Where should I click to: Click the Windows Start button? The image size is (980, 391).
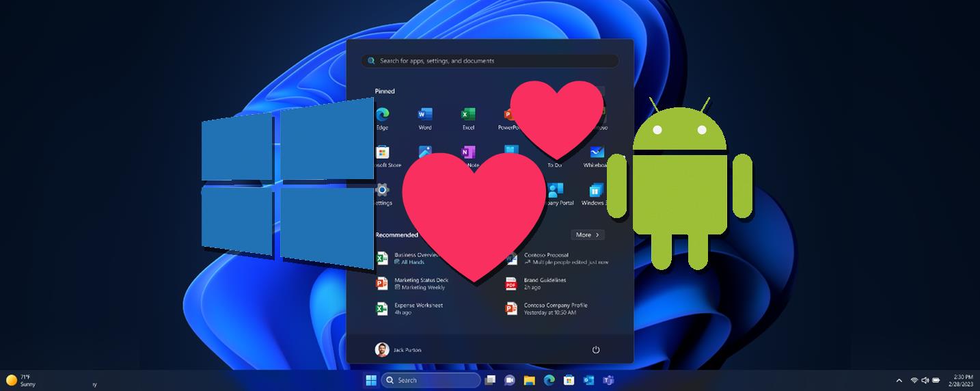371,380
